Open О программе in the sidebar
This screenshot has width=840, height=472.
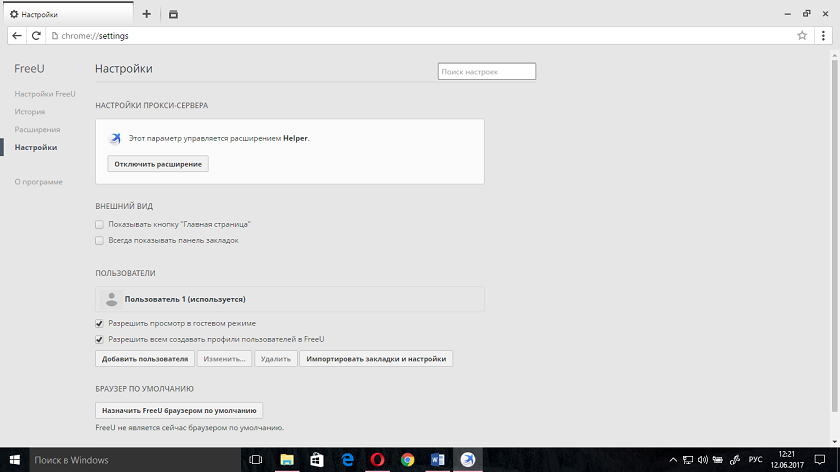pos(39,182)
